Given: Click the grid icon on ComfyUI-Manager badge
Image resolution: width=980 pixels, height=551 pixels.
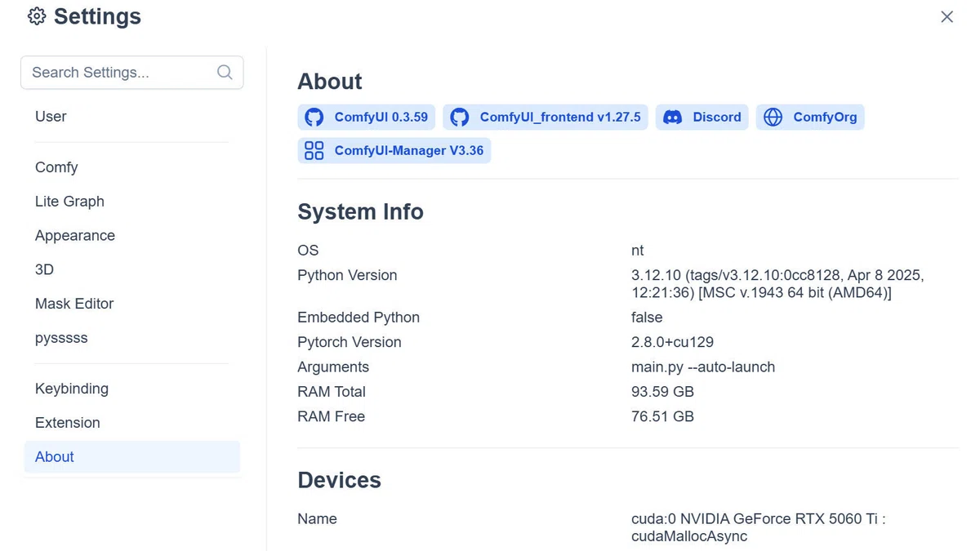Looking at the screenshot, I should [314, 150].
